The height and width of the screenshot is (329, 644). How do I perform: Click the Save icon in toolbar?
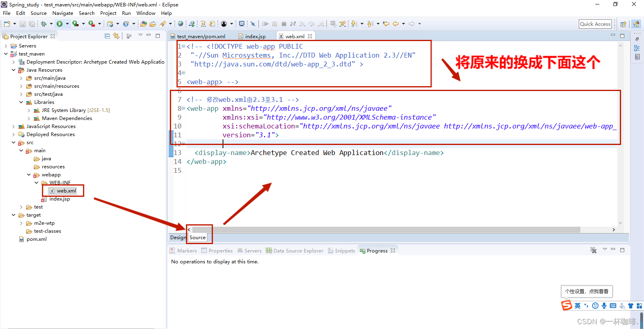23,24
